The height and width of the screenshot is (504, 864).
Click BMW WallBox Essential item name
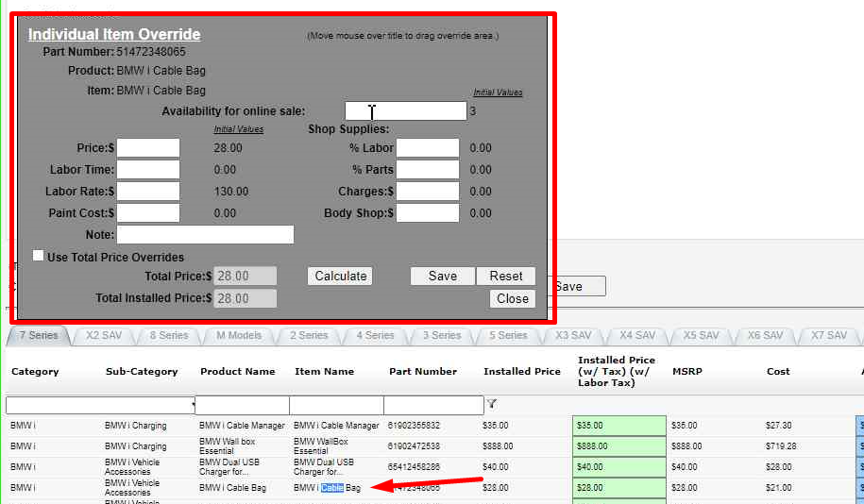(321, 446)
